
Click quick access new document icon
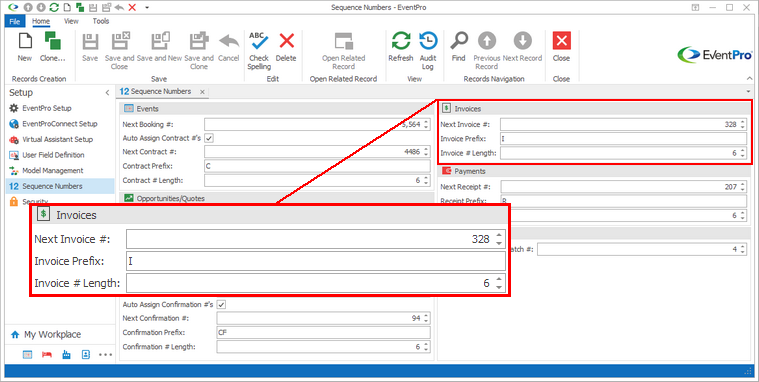click(67, 7)
